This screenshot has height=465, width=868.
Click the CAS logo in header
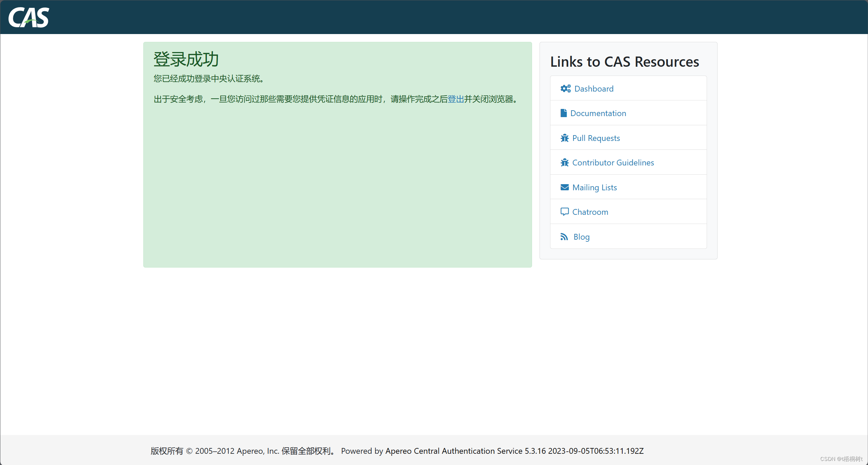(29, 17)
